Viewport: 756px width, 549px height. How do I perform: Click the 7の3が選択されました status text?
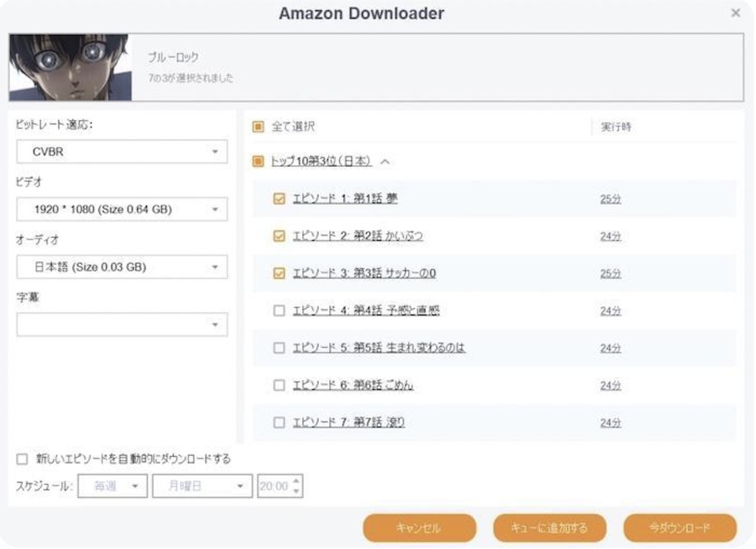[x=191, y=78]
